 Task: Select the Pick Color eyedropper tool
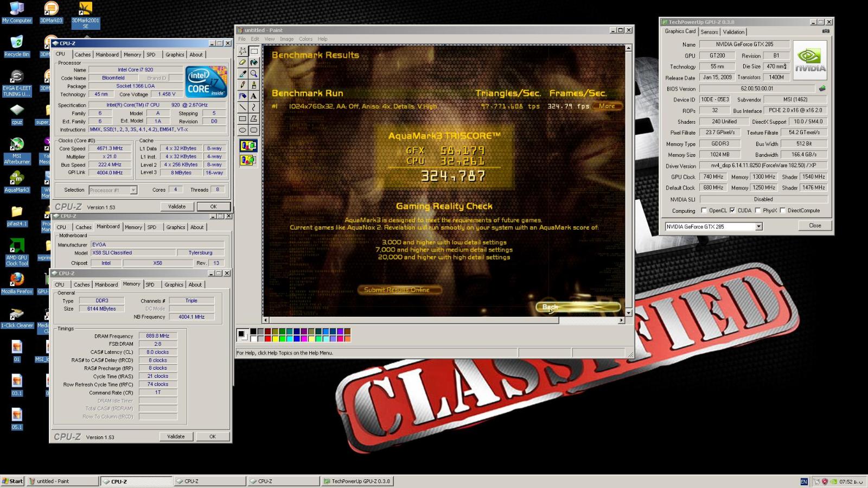(x=242, y=74)
